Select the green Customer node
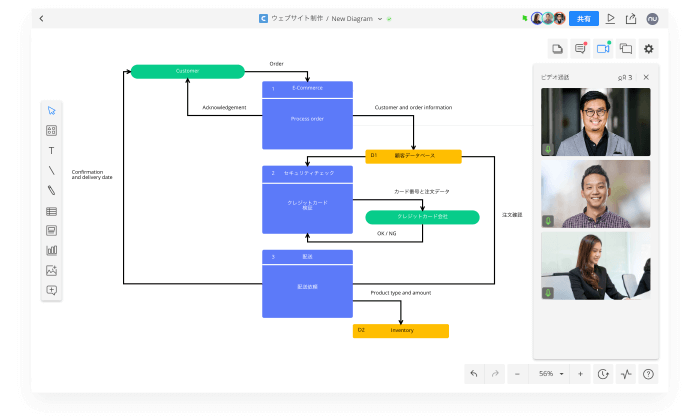The height and width of the screenshot is (420, 700). click(187, 71)
